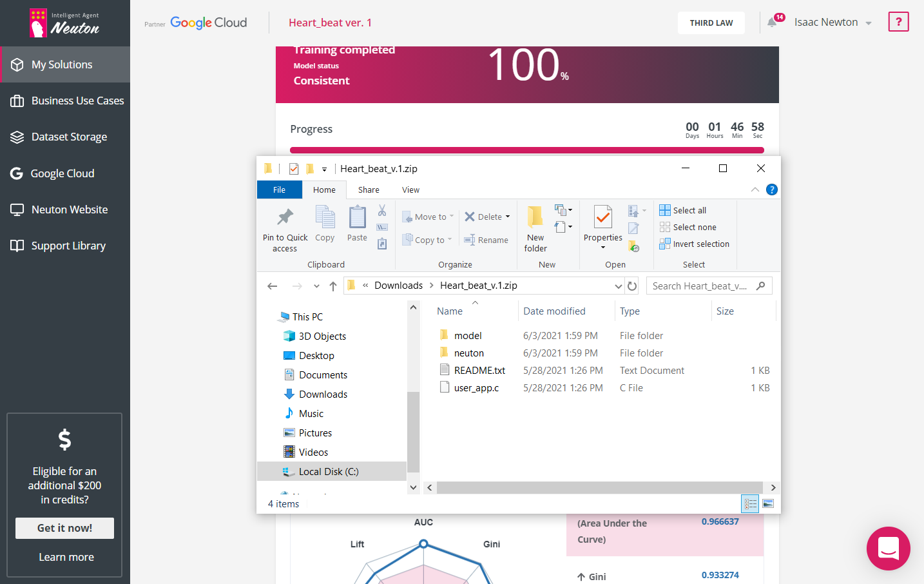Open the chat support bubble
This screenshot has height=584, width=924.
point(888,549)
